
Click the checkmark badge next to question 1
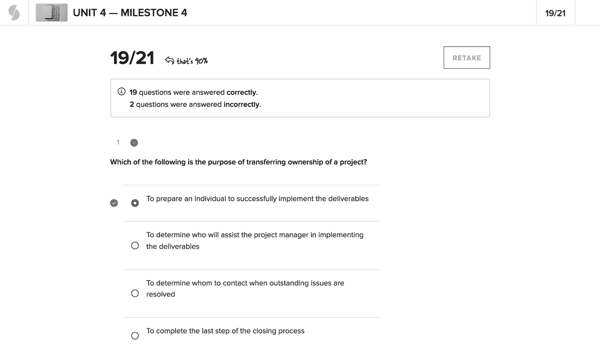click(133, 142)
